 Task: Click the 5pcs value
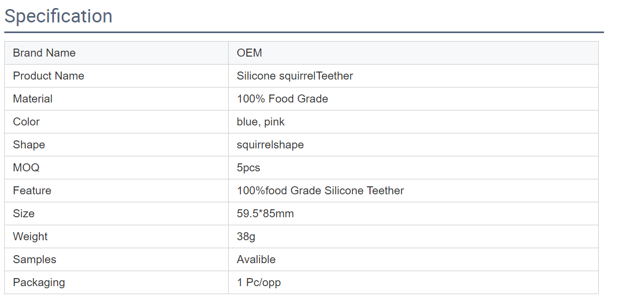tap(248, 168)
